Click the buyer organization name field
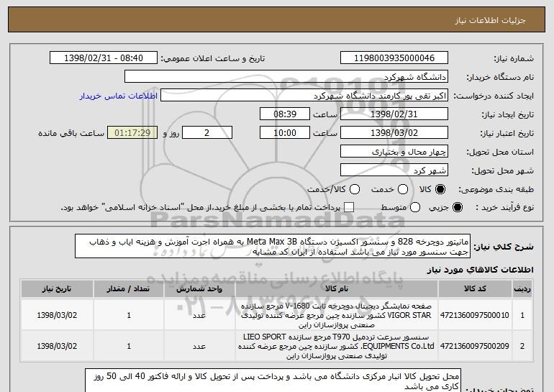The image size is (554, 392). click(286, 77)
